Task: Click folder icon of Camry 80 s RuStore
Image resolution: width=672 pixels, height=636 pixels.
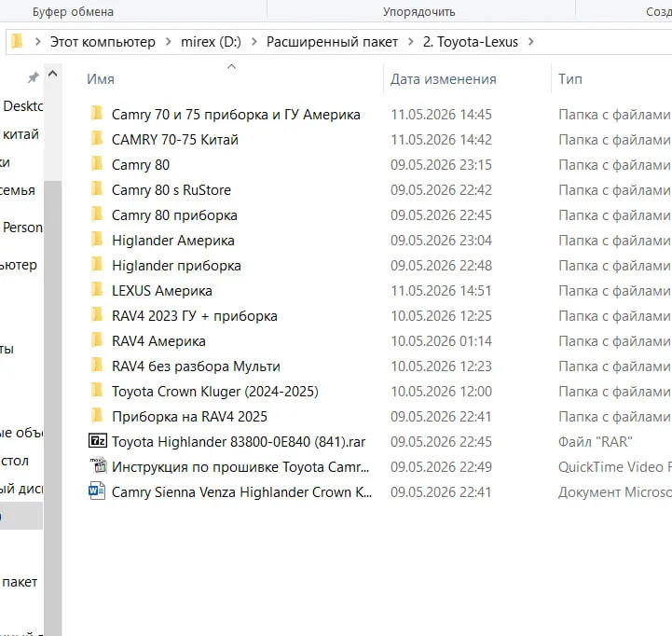Action: point(97,189)
